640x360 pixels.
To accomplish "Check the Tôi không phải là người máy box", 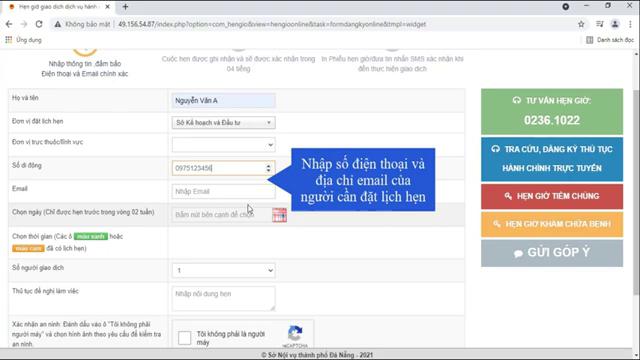I will click(184, 338).
